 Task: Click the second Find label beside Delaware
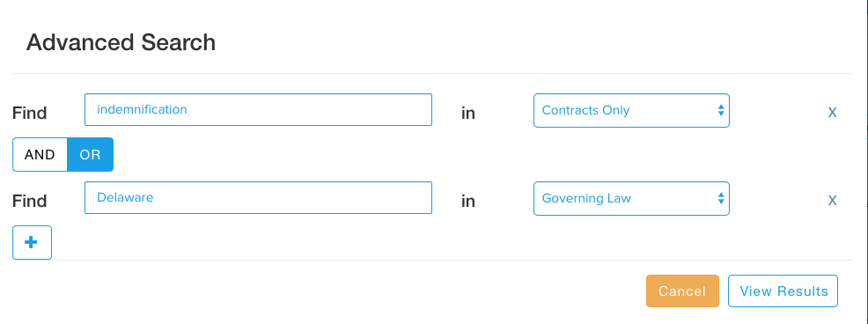[29, 201]
